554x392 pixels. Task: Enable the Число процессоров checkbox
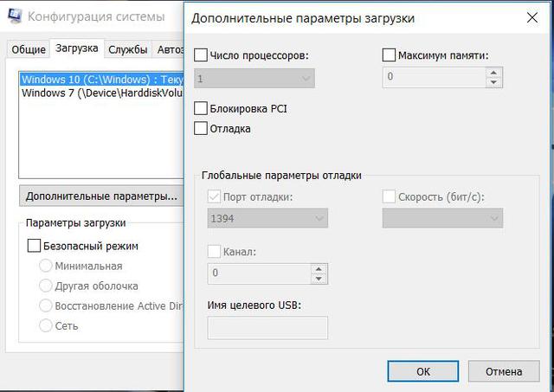202,55
